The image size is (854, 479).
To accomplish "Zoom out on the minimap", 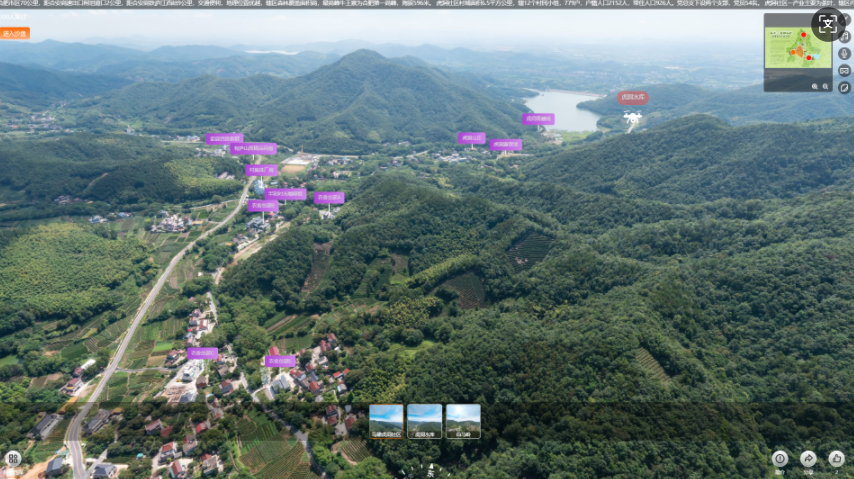I will coord(826,87).
